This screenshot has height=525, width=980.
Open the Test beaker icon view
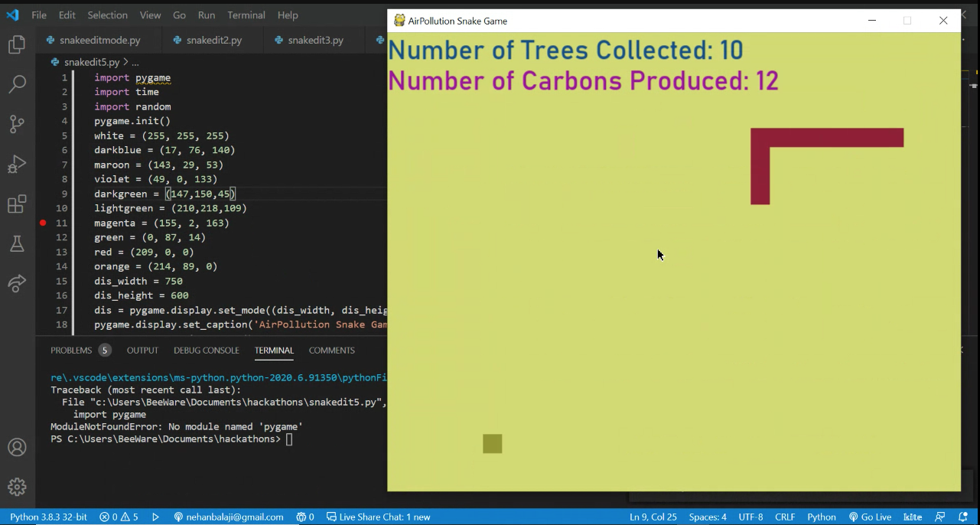17,244
